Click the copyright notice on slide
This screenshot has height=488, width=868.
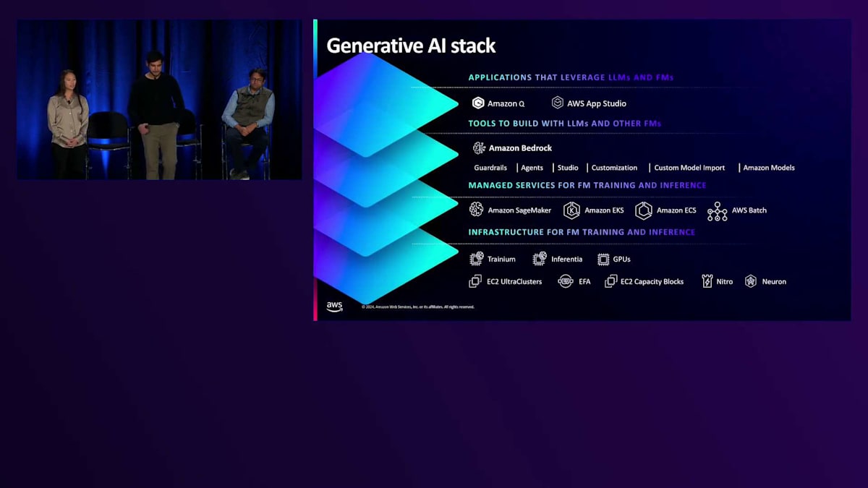click(418, 307)
